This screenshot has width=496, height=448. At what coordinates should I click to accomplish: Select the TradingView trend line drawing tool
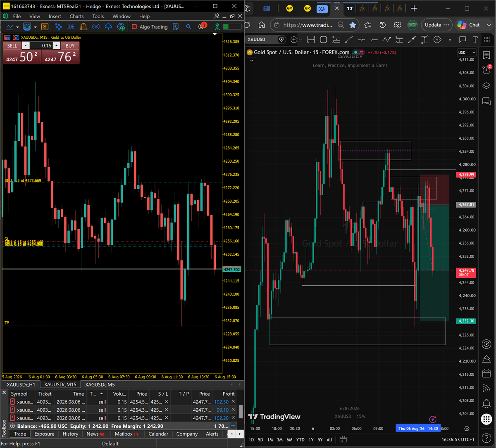coord(349,40)
